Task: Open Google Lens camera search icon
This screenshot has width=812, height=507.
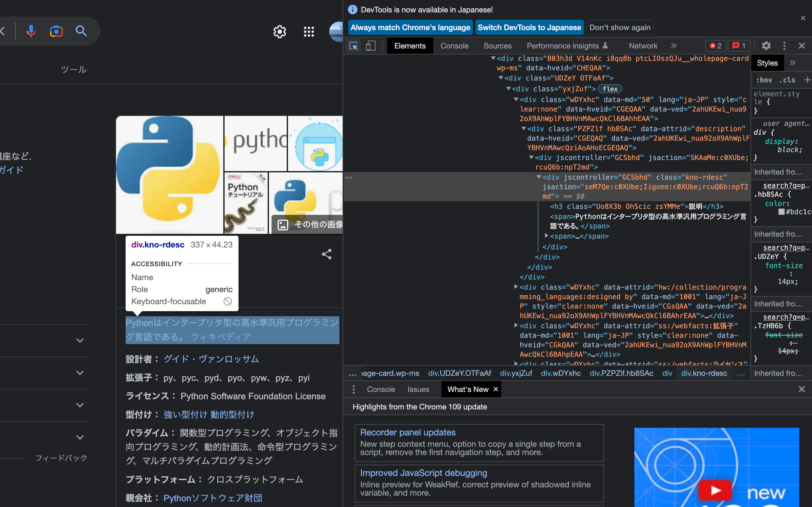Action: [x=56, y=31]
